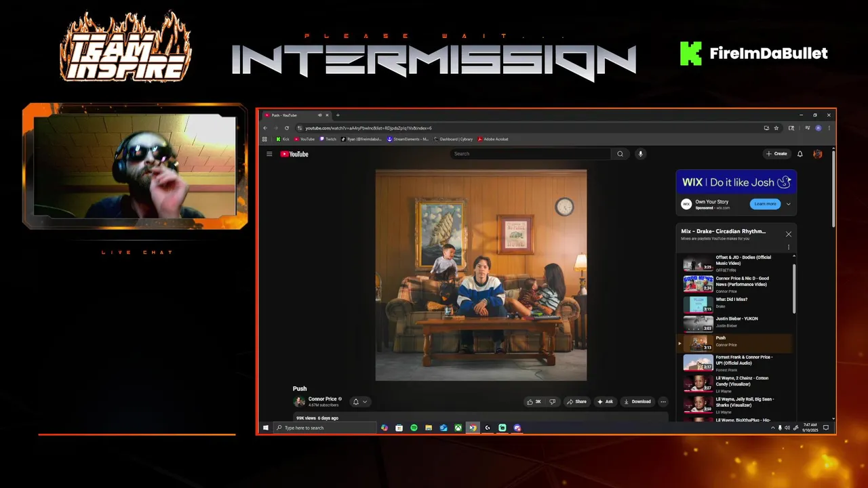Click the playlist panel scrollbar
This screenshot has width=868, height=488.
[x=794, y=288]
